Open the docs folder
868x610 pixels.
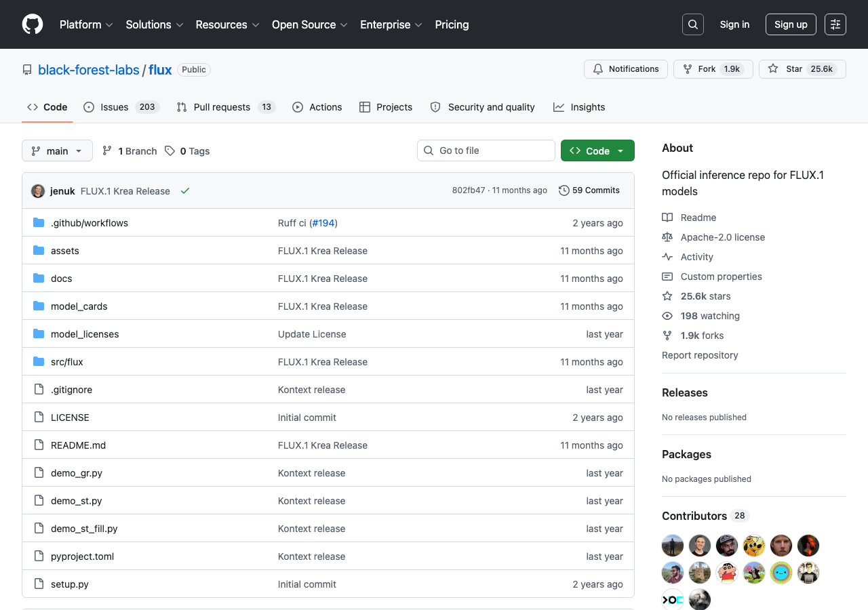(62, 279)
